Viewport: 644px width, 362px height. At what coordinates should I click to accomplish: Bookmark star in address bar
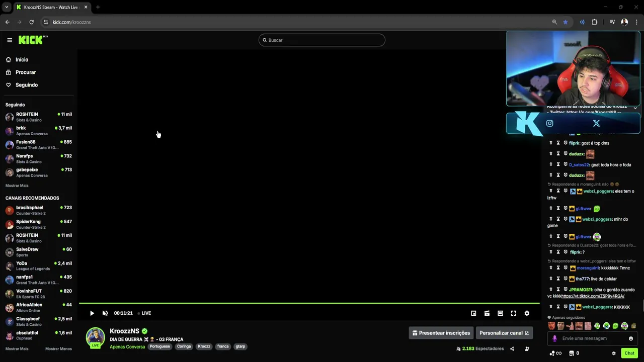coord(566,22)
